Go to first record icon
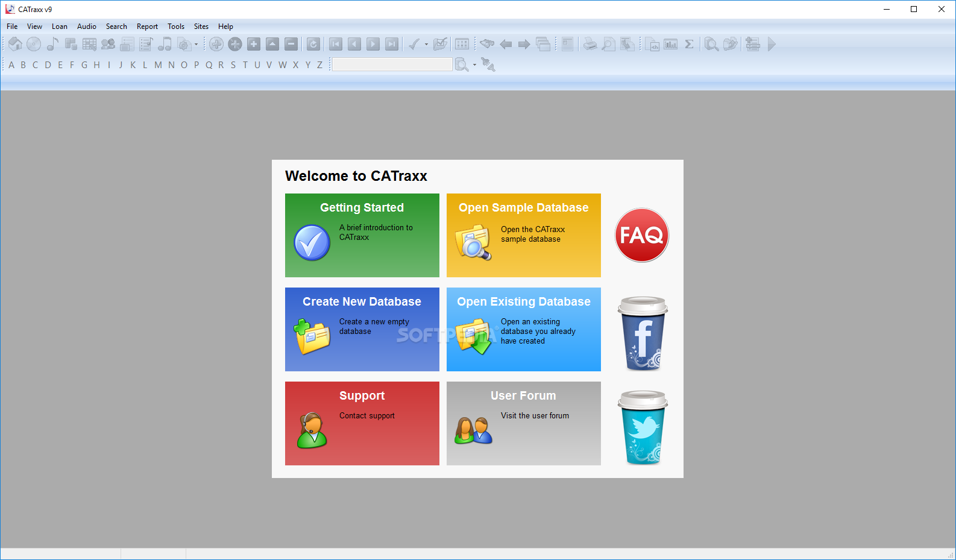The image size is (956, 560). click(336, 44)
